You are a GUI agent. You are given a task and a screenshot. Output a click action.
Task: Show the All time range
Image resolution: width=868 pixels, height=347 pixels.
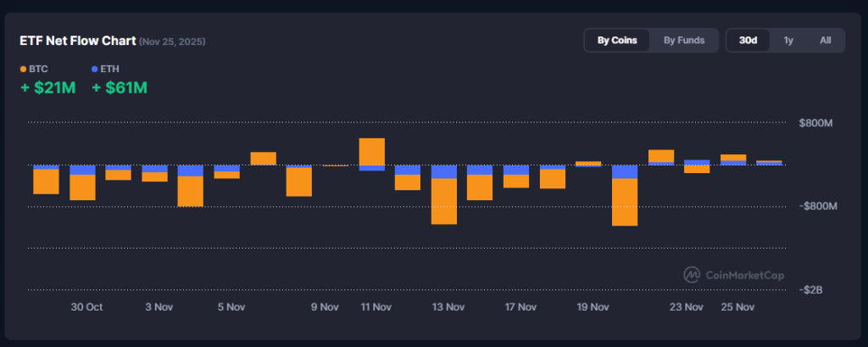click(x=825, y=40)
